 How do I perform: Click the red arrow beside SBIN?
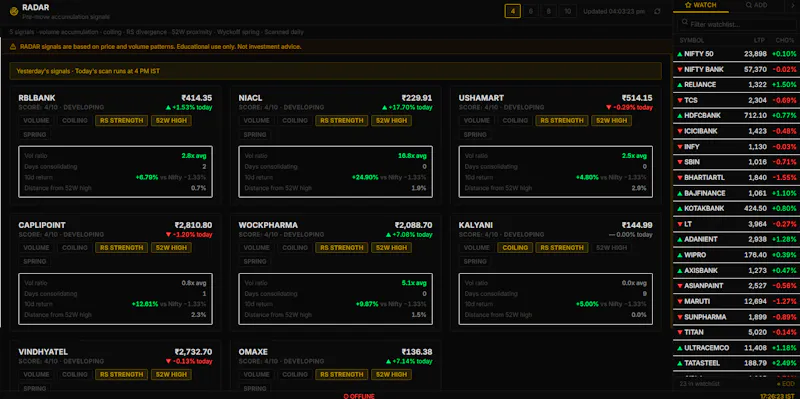coord(680,162)
